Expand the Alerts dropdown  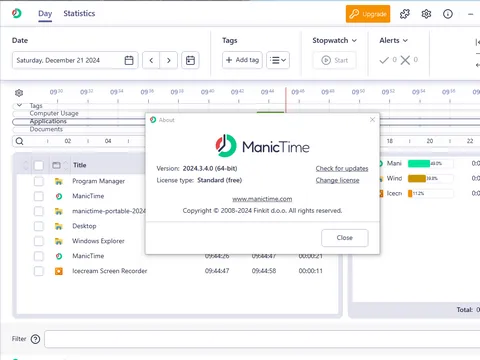[393, 40]
